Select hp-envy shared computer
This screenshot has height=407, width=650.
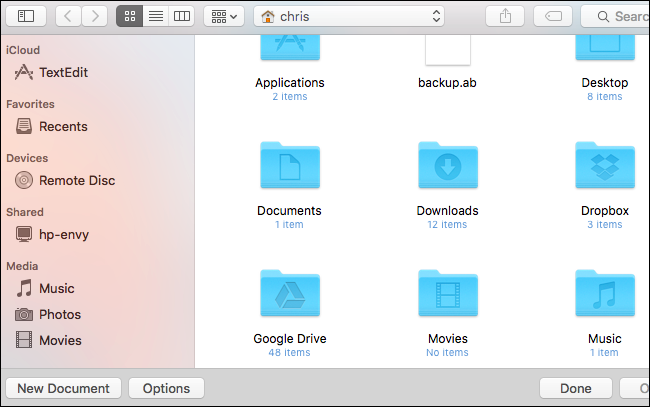pyautogui.click(x=65, y=234)
